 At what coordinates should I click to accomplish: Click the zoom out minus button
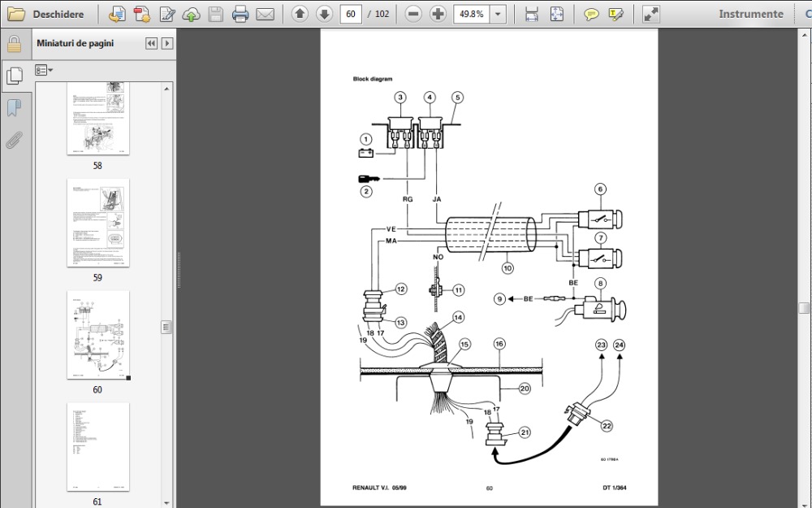tap(413, 14)
